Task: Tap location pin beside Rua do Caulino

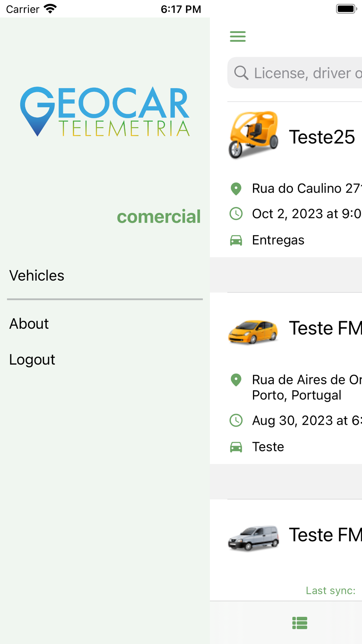Action: 236,189
